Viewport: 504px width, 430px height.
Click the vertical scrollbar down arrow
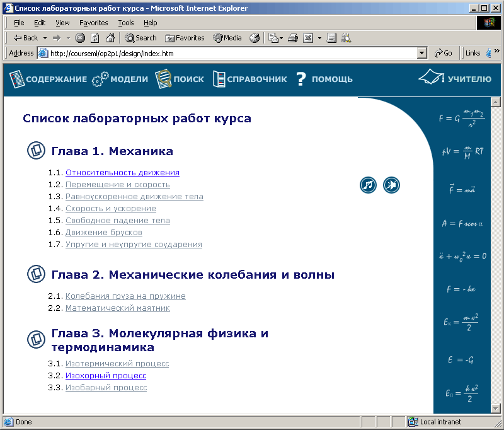(495, 409)
